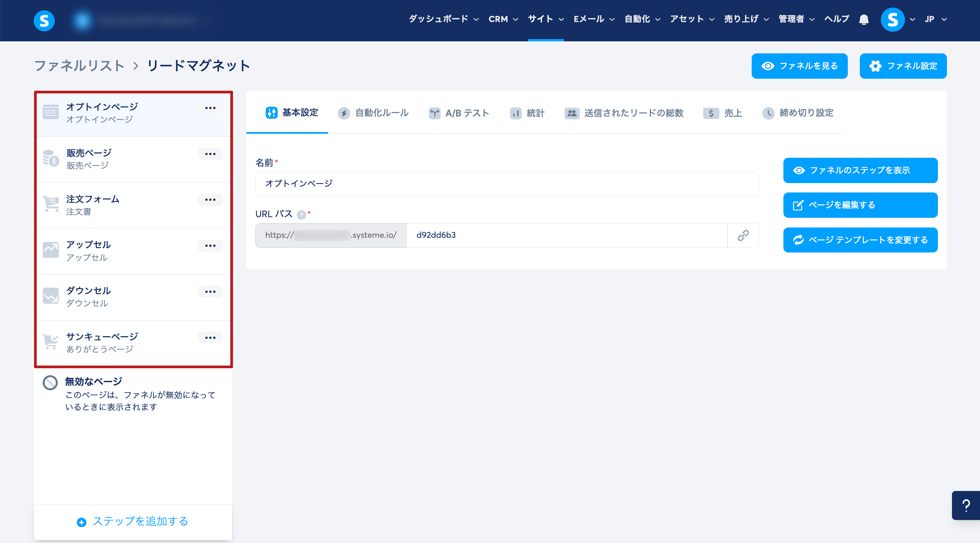Open three-dot menu for サンキューページ step

tap(210, 338)
